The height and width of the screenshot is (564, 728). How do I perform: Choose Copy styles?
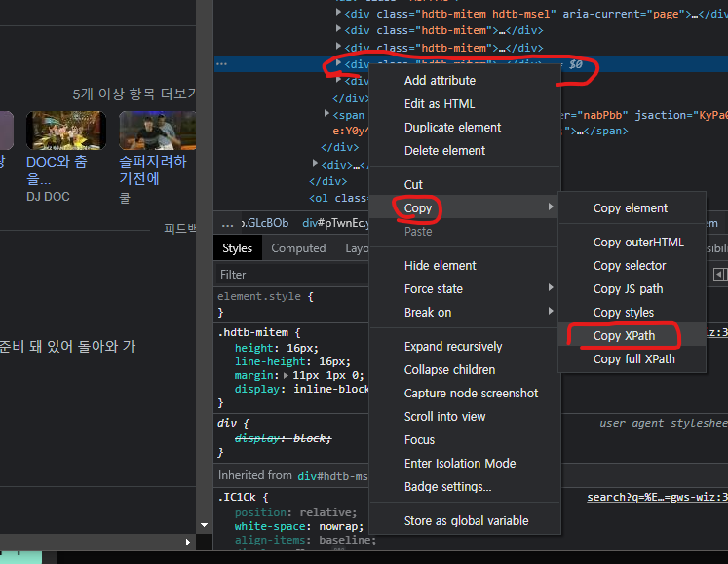click(x=632, y=313)
